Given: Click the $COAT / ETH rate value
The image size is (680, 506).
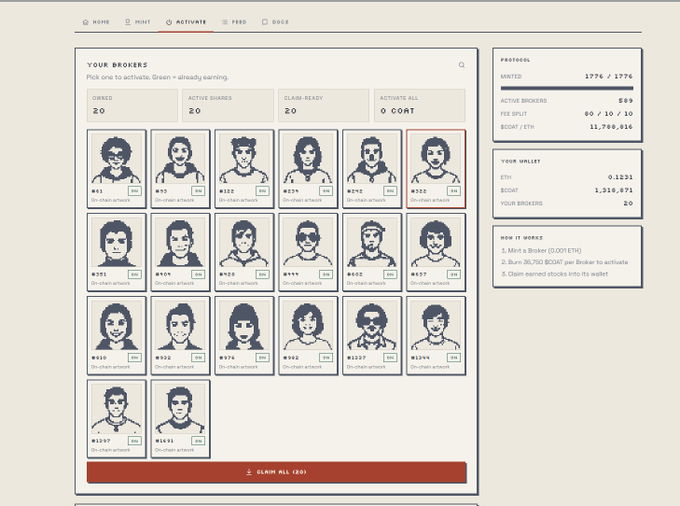Looking at the screenshot, I should pyautogui.click(x=611, y=127).
